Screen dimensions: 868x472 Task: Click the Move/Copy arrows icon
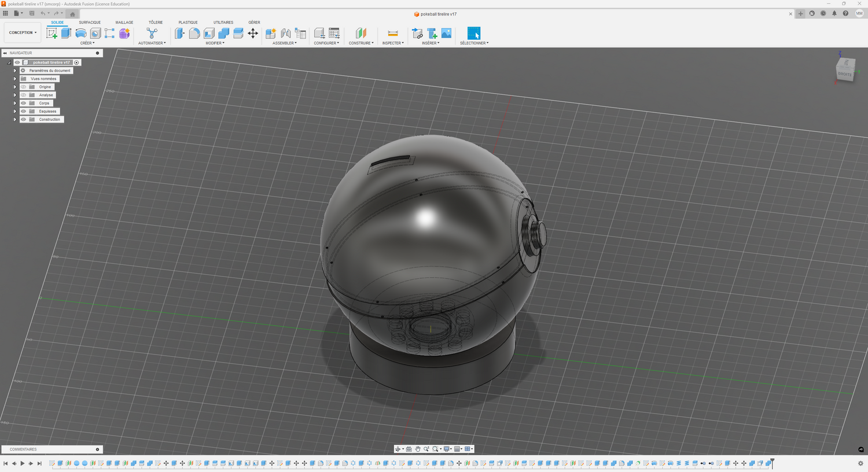point(253,34)
